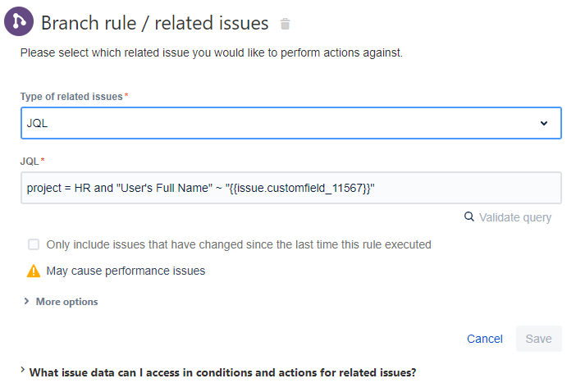Click the 'Branch rule / related issues' heading
This screenshot has width=576, height=392.
pyautogui.click(x=154, y=23)
